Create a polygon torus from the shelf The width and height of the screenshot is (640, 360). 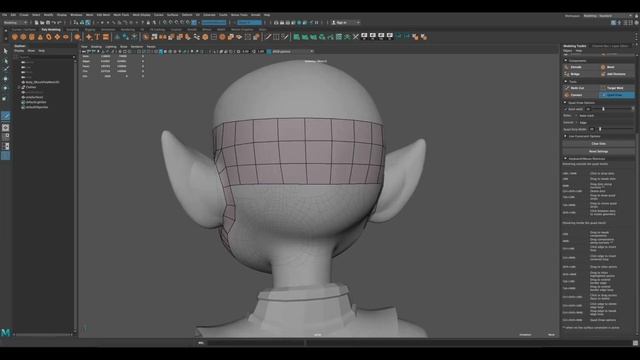click(x=49, y=37)
